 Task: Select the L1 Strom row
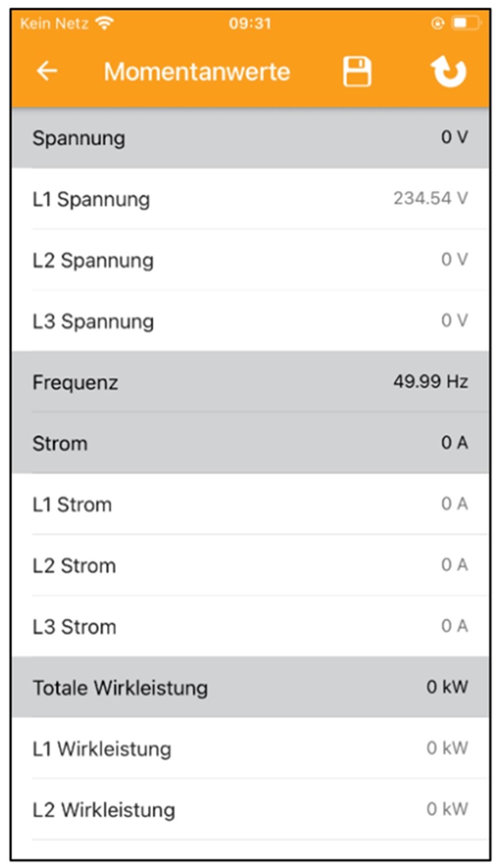250,504
